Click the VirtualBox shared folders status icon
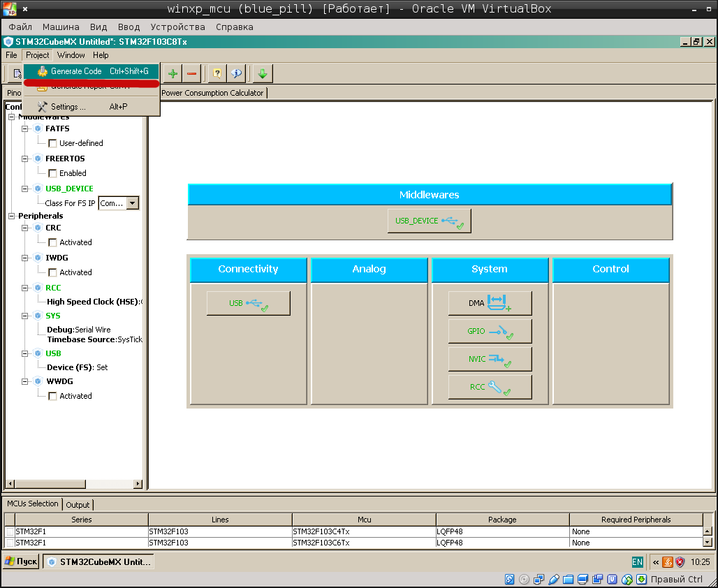 click(x=568, y=580)
